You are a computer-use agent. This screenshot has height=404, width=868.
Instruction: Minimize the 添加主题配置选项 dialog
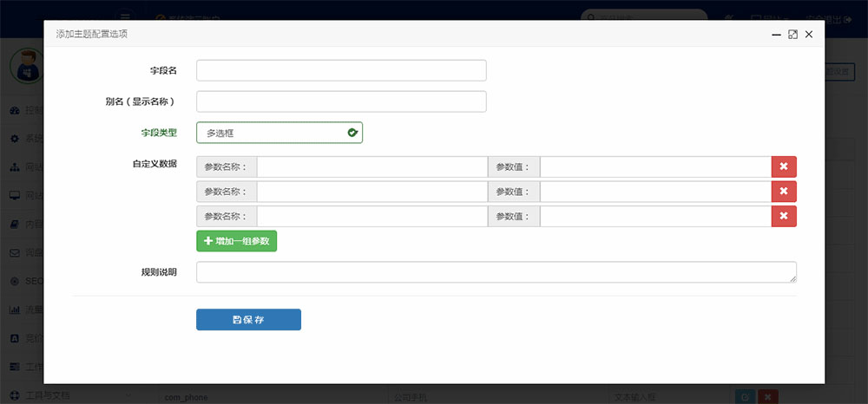(x=776, y=34)
